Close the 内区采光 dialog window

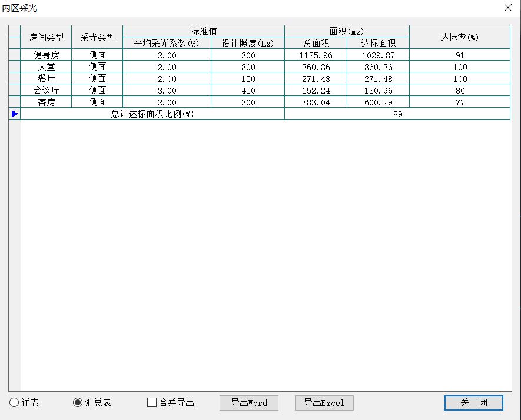507,8
